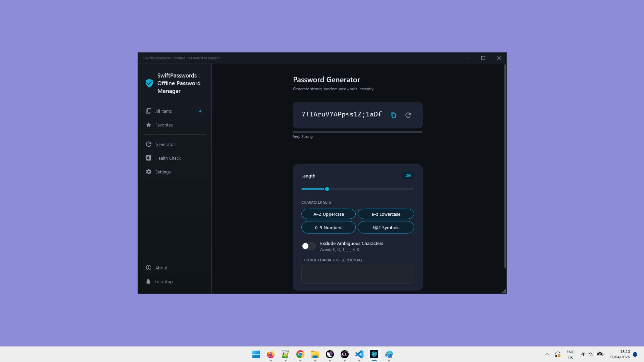Click the ENG FR language indicator

point(570,354)
